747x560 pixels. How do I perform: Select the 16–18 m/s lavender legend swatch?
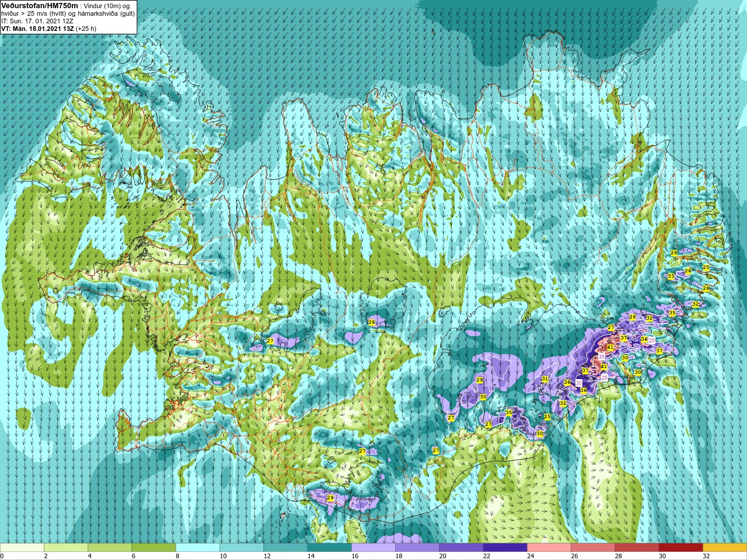[373, 548]
